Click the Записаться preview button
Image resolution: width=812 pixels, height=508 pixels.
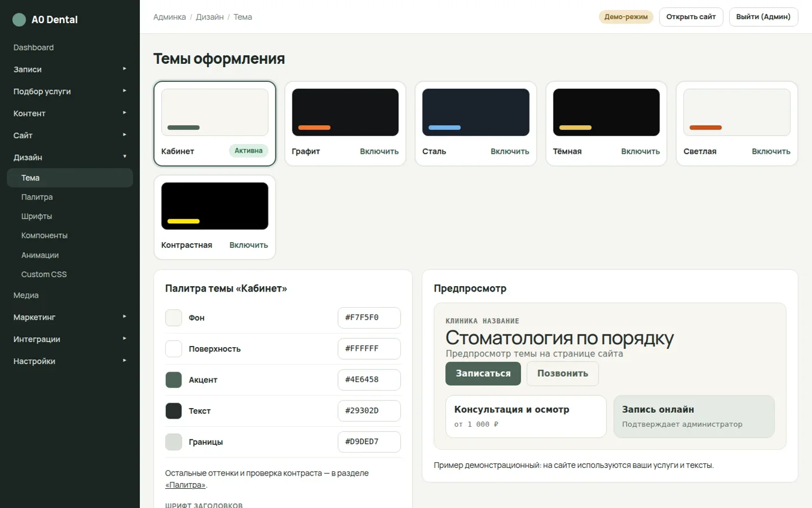click(x=483, y=374)
